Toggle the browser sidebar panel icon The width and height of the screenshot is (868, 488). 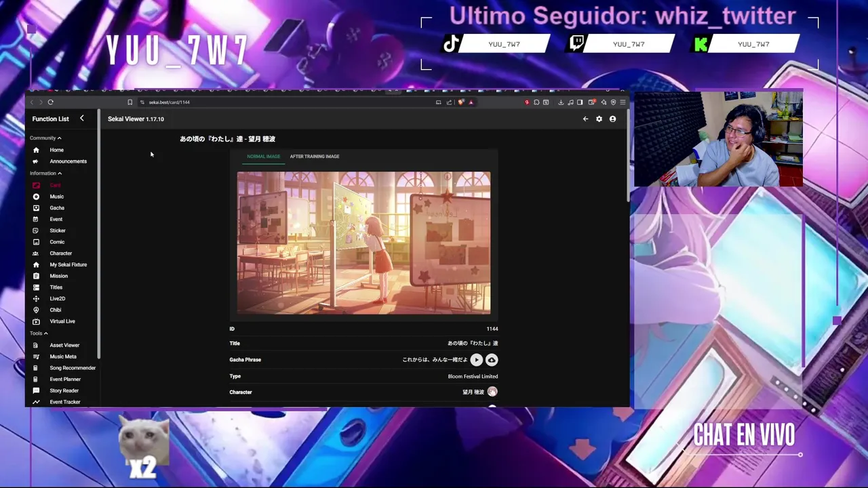[580, 102]
